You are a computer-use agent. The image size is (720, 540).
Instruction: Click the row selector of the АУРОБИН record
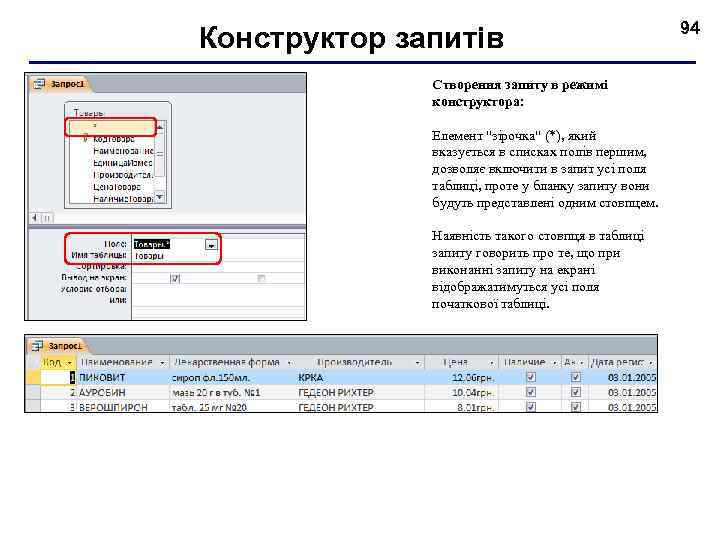pyautogui.click(x=33, y=392)
